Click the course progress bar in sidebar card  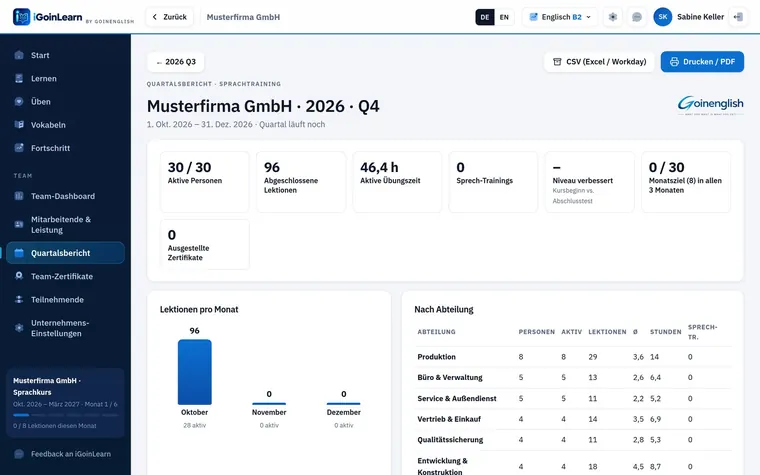tap(65, 415)
